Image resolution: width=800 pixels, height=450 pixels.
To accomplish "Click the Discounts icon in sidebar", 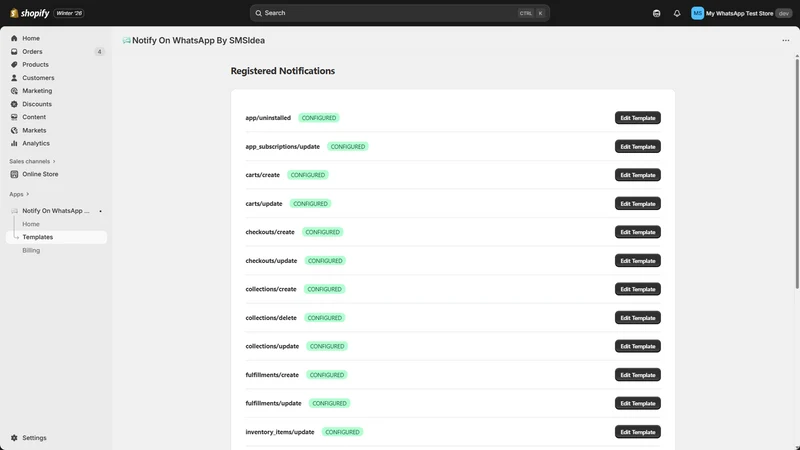I will pos(14,104).
